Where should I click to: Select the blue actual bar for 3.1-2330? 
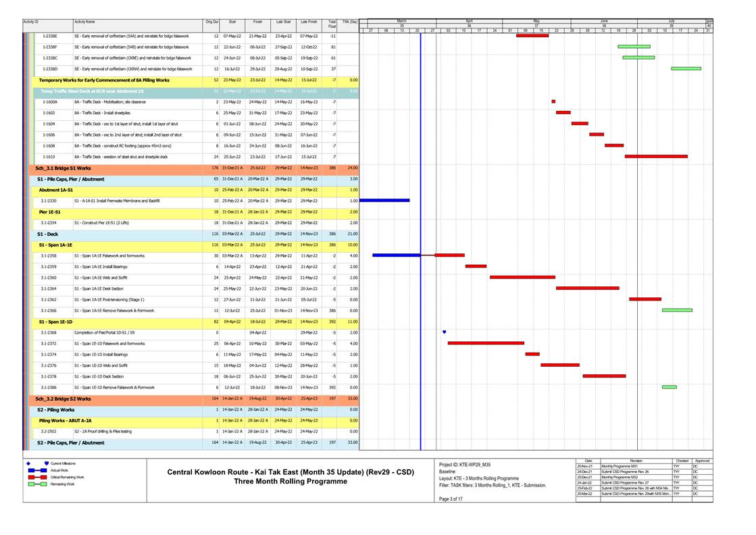[384, 200]
